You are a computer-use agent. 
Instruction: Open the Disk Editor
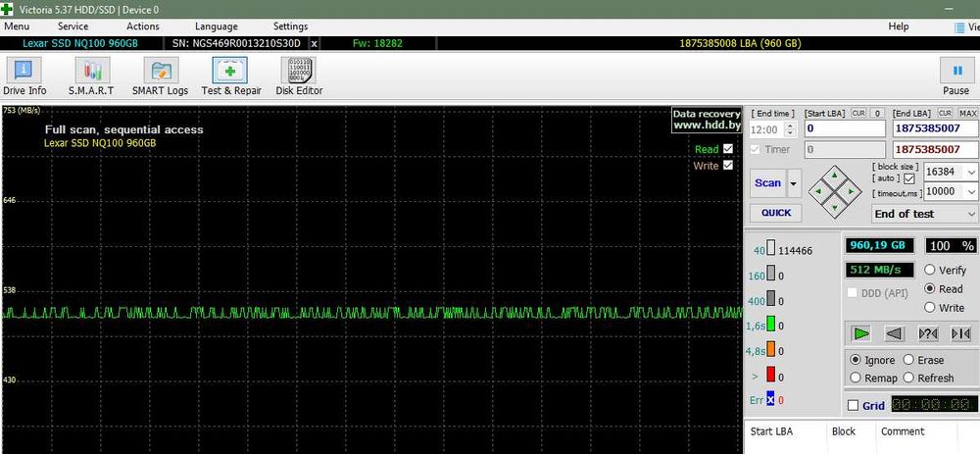[299, 76]
